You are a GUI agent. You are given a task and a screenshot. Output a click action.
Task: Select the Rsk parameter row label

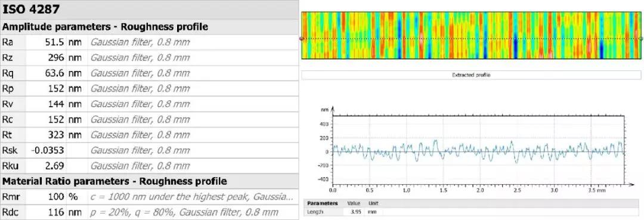[10, 150]
